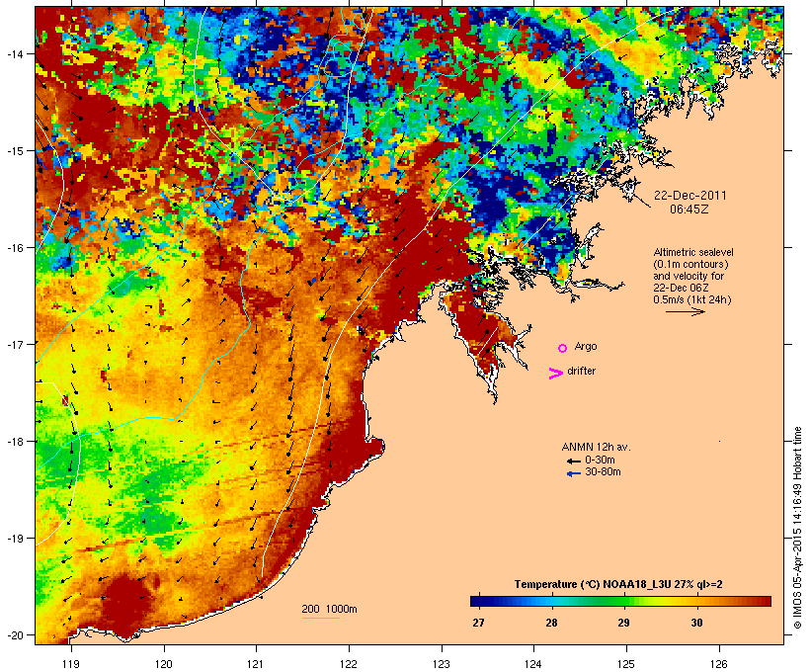Click the colorbar tick label 28
Viewport: 810px width, 672px height.
551,623
